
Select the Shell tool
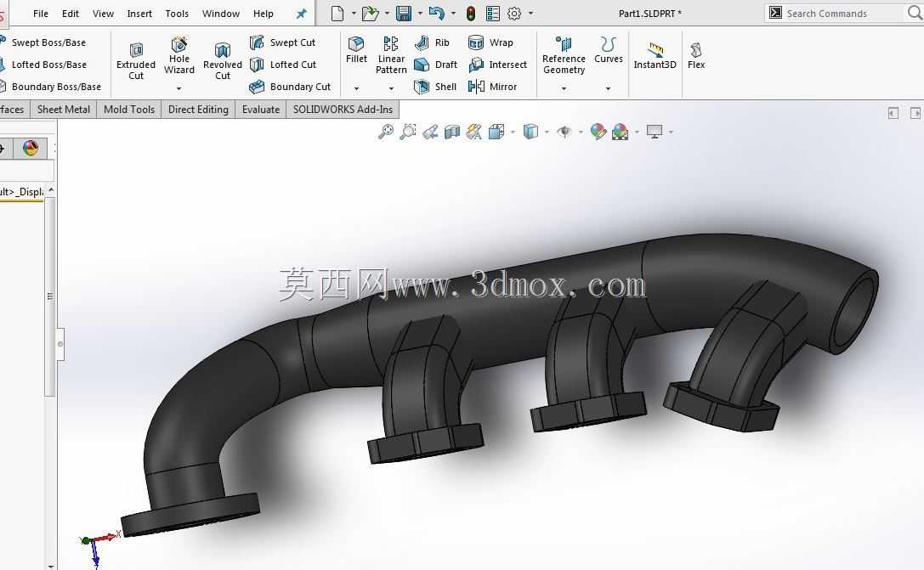coord(435,87)
